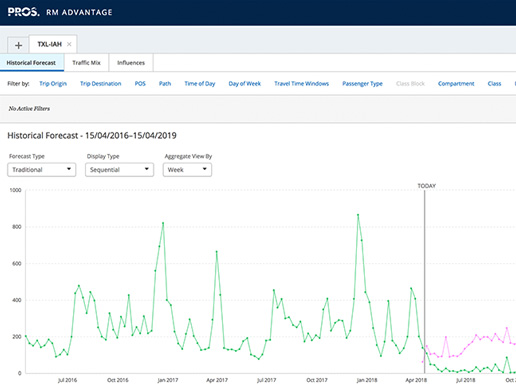The image size is (516, 389).
Task: Close the TXL-IAH tab
Action: point(69,44)
